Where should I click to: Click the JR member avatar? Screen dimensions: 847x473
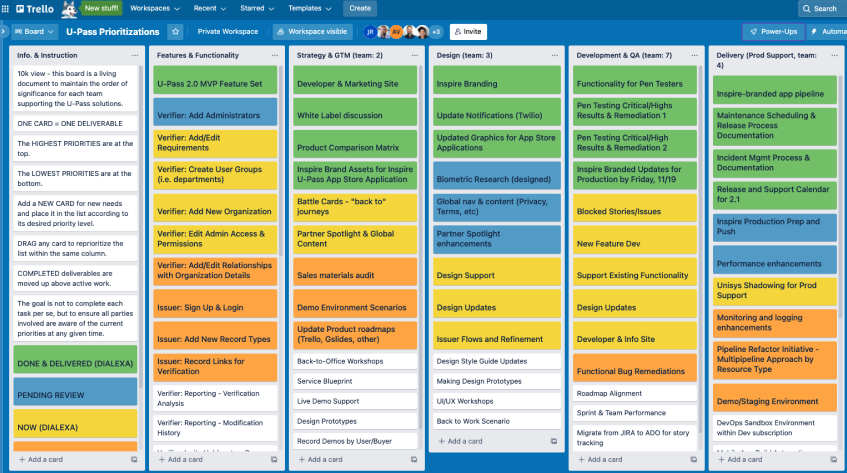(370, 32)
